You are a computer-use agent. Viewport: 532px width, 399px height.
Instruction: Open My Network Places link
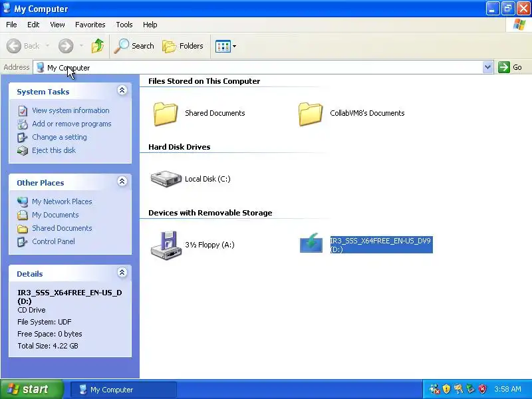coord(62,201)
